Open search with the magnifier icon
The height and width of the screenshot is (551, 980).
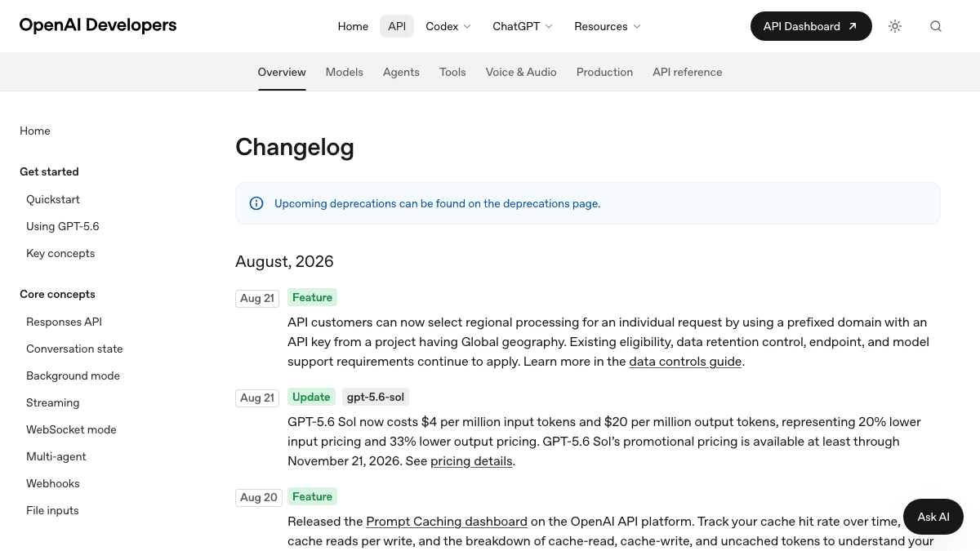click(x=936, y=26)
